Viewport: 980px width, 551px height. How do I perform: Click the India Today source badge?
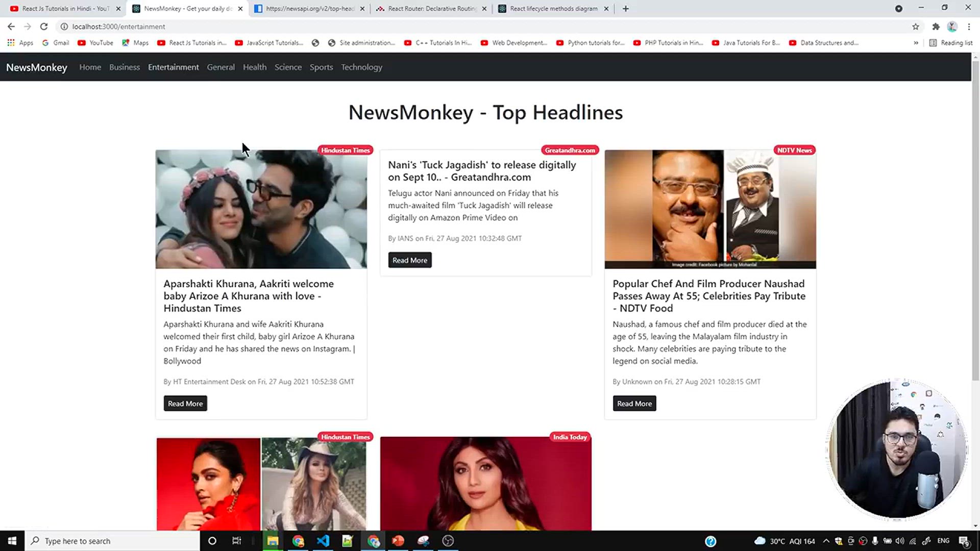click(570, 437)
